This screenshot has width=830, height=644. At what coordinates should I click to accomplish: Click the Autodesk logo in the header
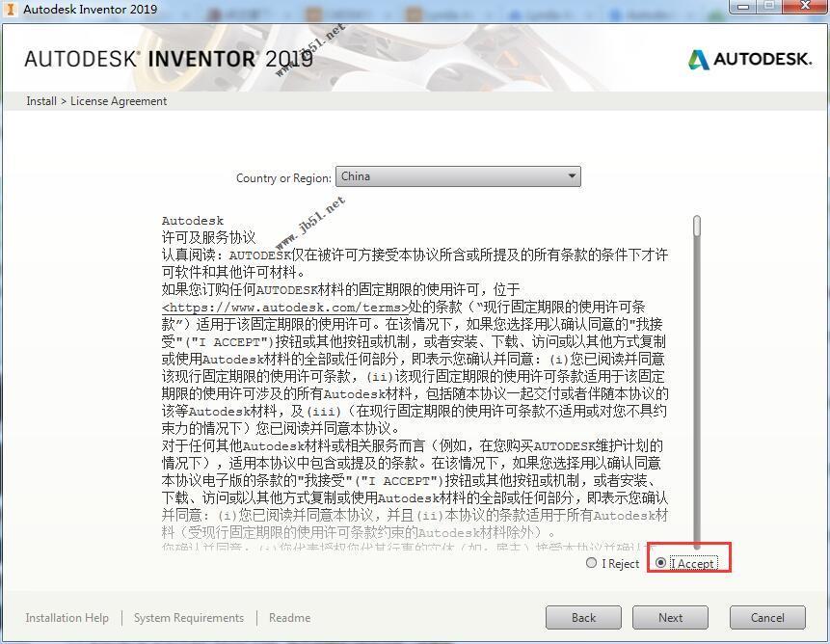pos(750,59)
